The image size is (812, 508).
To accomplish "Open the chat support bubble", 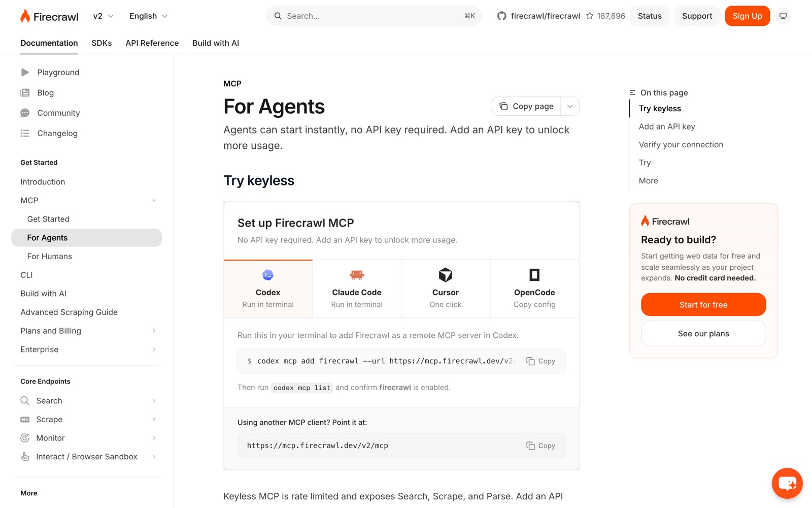I will tap(787, 483).
